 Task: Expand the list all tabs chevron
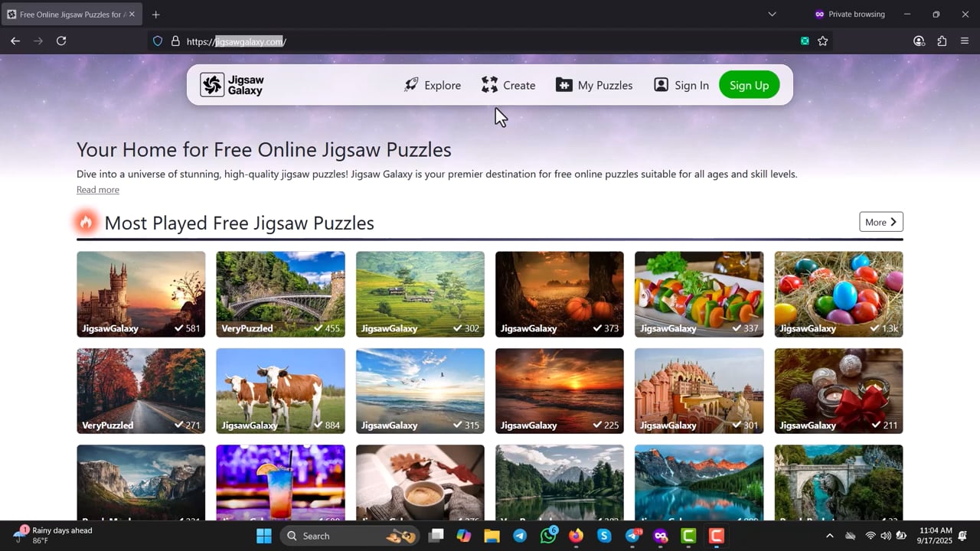(x=772, y=15)
